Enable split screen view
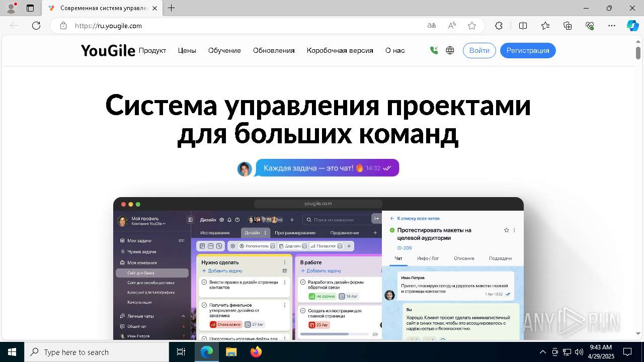 click(523, 26)
